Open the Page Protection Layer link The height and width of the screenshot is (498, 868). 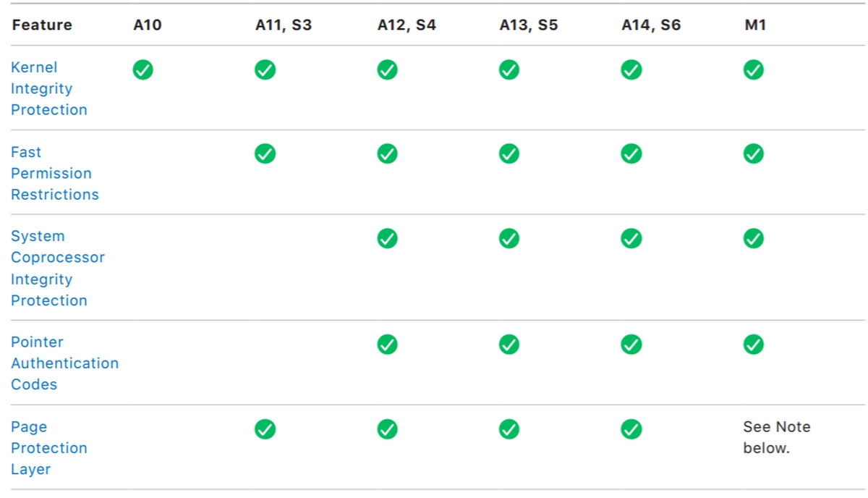48,448
